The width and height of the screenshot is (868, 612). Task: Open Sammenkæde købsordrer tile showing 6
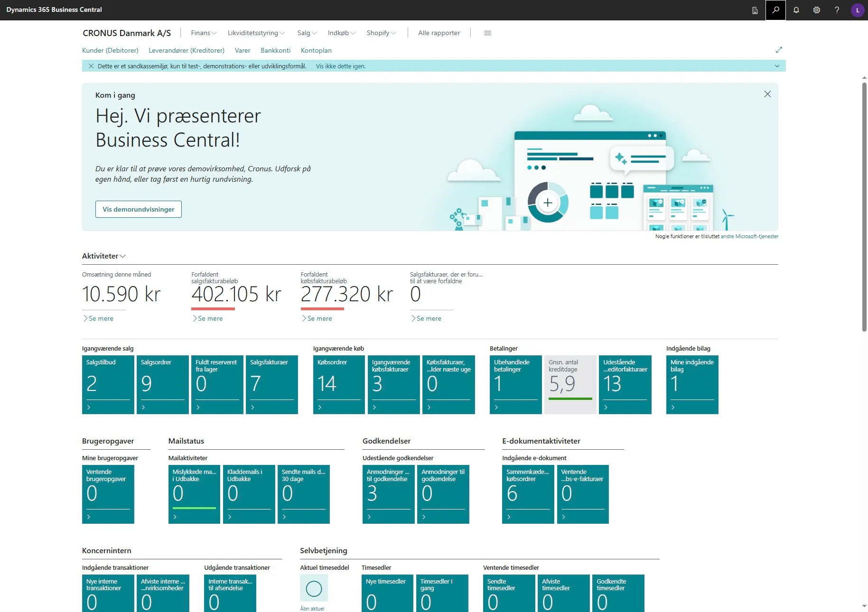point(528,494)
